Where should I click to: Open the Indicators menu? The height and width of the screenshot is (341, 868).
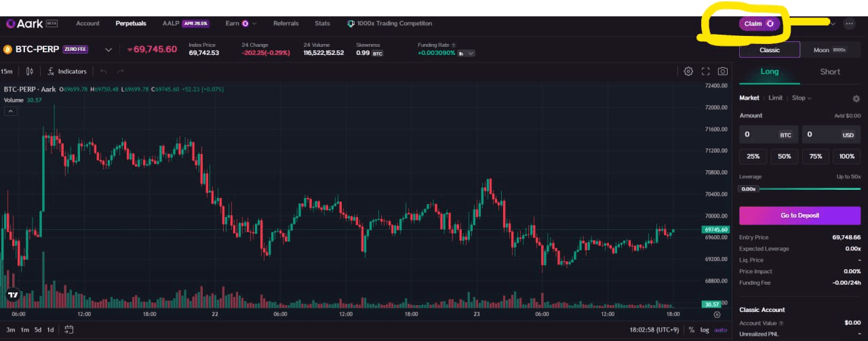pos(66,71)
